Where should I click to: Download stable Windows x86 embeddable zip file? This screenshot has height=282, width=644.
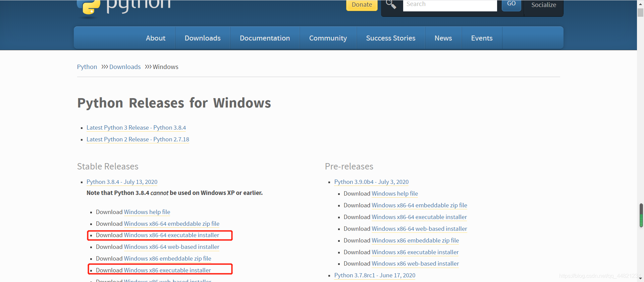(168, 259)
